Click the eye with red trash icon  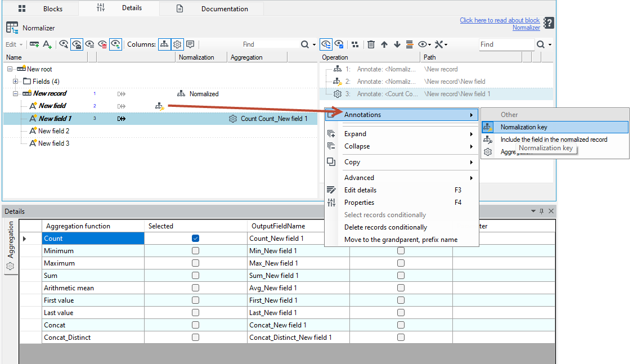click(x=102, y=44)
